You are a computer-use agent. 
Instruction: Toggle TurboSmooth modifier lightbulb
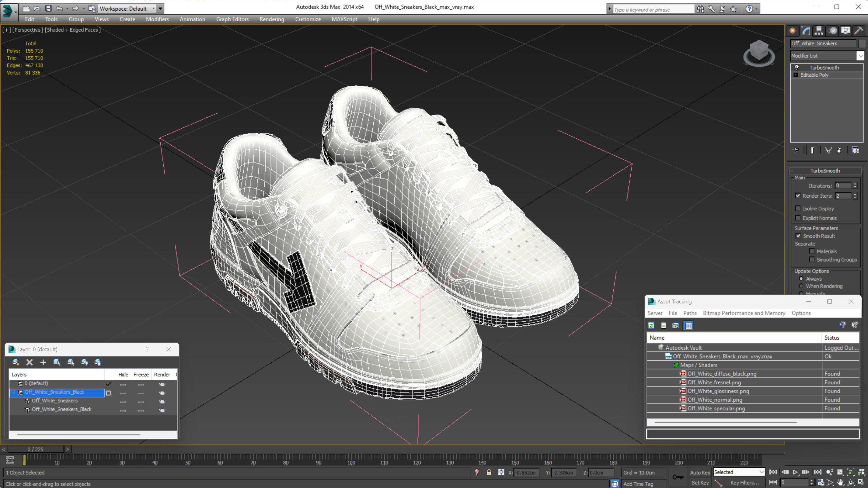pos(797,67)
